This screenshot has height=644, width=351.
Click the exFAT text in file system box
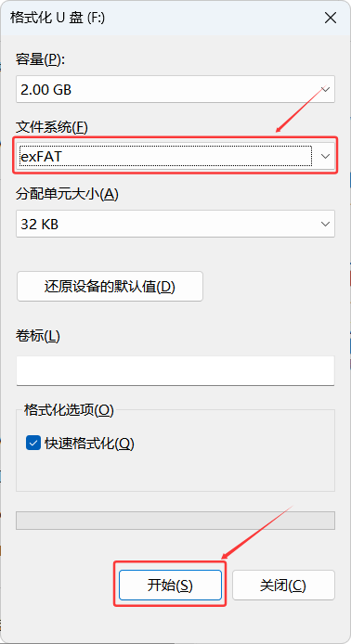click(x=41, y=157)
